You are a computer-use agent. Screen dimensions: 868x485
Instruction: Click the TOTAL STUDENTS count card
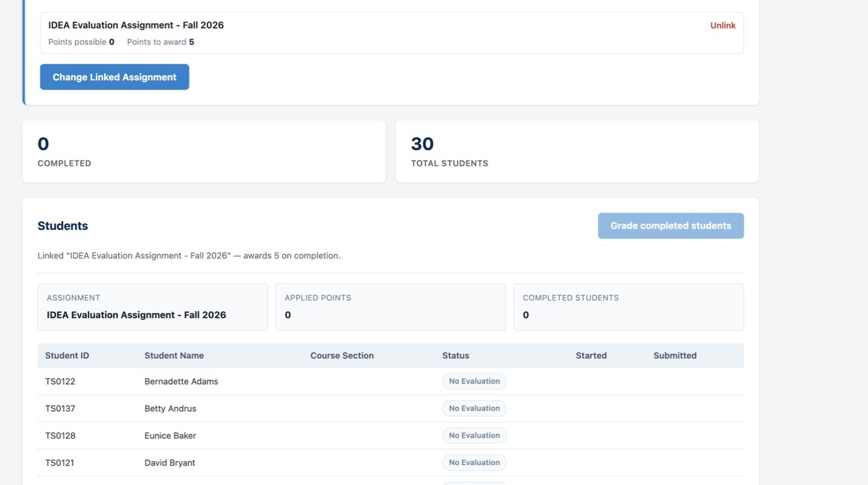[577, 151]
